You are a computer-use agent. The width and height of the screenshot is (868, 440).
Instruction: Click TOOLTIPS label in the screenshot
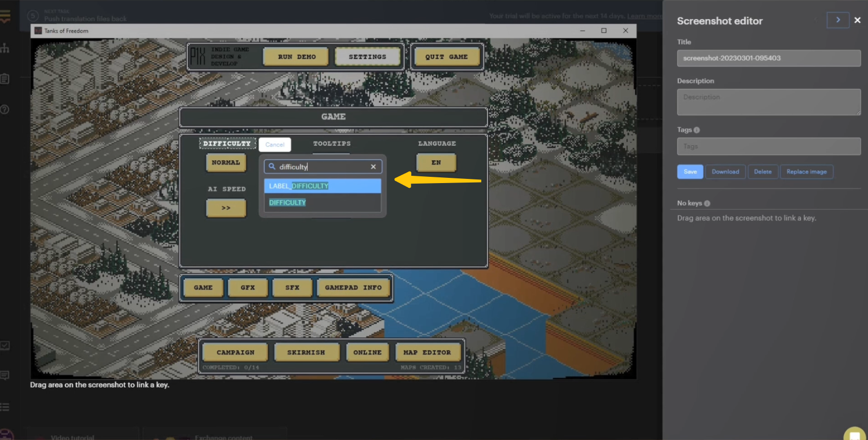[332, 144]
